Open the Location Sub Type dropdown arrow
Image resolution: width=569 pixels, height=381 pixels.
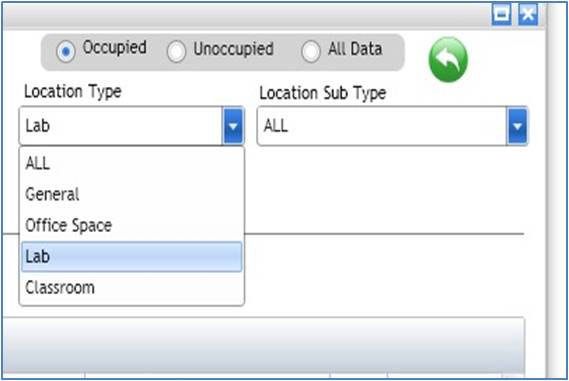tap(517, 126)
